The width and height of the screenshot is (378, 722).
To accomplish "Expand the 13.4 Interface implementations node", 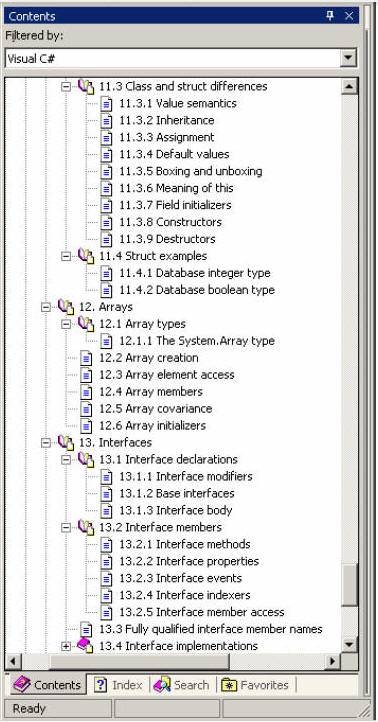I will tap(66, 646).
